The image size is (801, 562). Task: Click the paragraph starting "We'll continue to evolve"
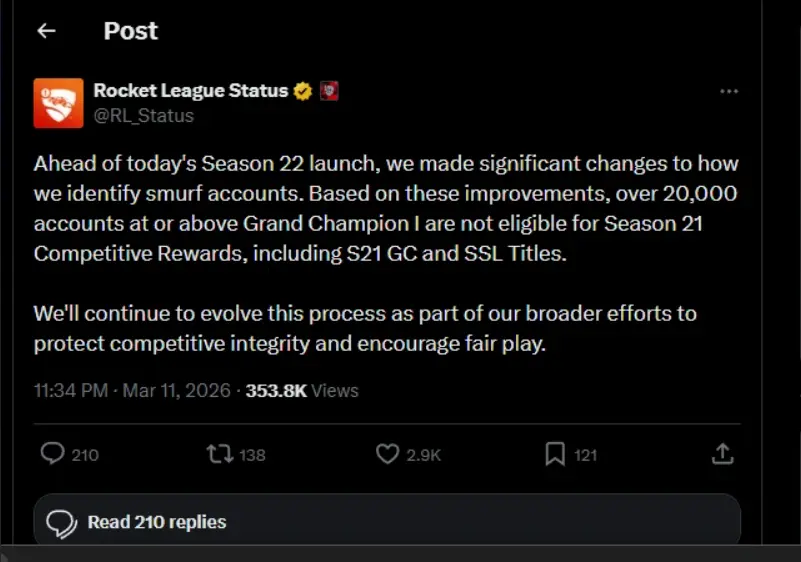click(x=365, y=328)
